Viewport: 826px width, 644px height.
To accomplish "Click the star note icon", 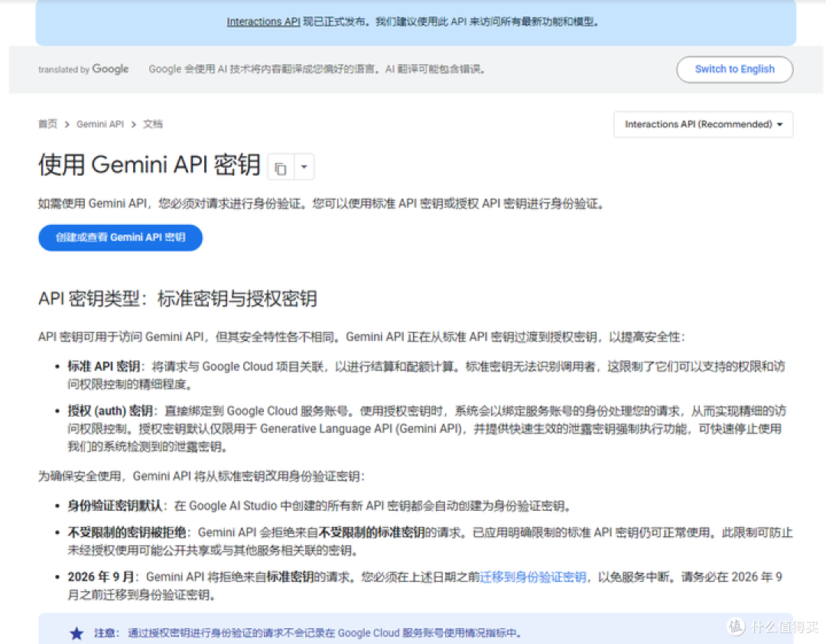I will pos(77,633).
